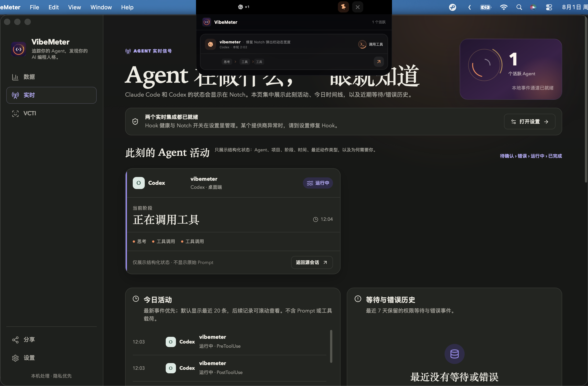Click the bar chart icon beside 数据

click(15, 77)
